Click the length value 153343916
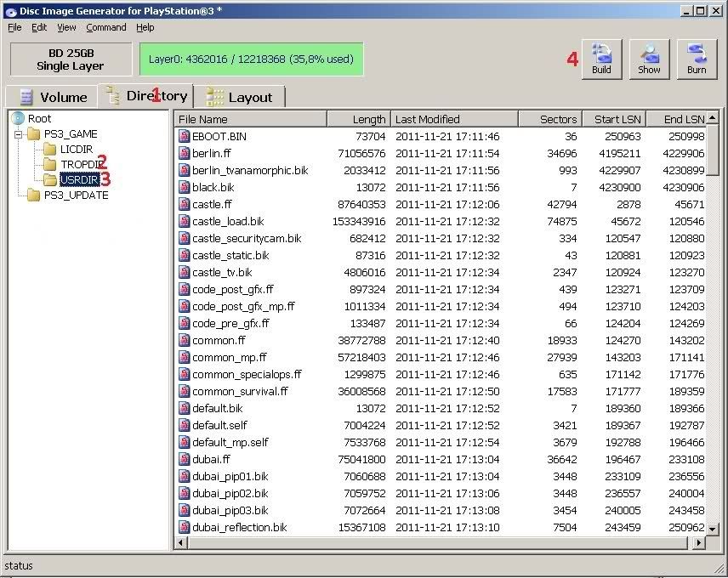This screenshot has width=728, height=578. pos(359,221)
